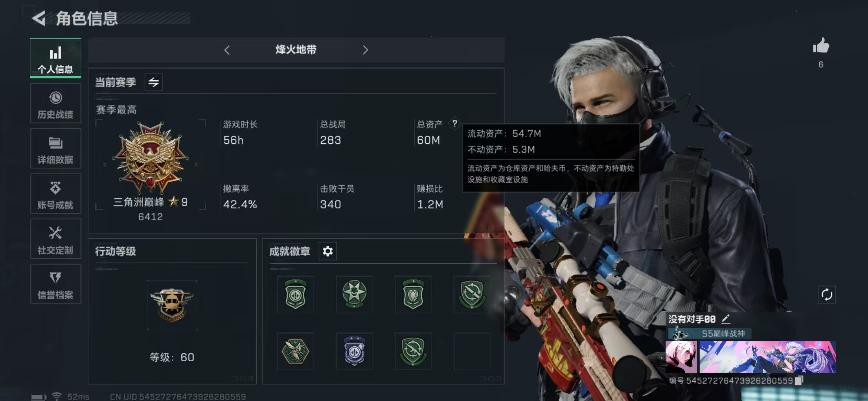Viewport: 868px width, 401px height.
Task: Edit nickname 没有对手00 with pencil icon
Action: 726,319
